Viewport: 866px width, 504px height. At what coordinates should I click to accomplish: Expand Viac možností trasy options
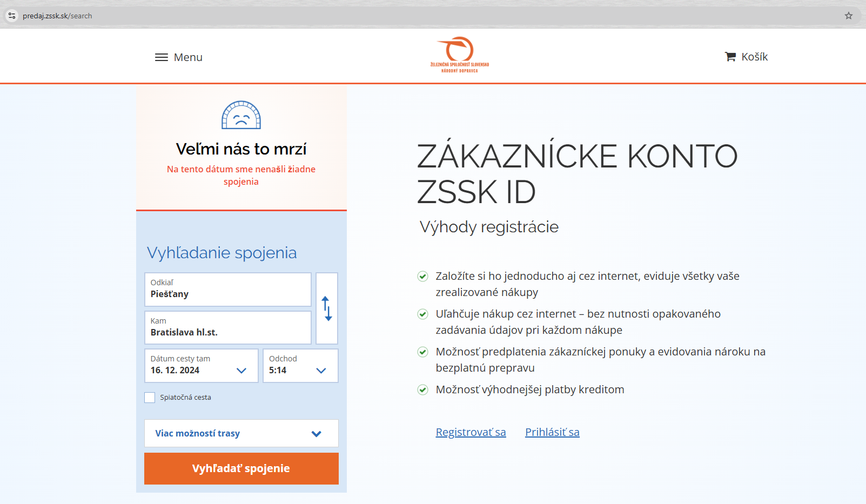click(241, 433)
